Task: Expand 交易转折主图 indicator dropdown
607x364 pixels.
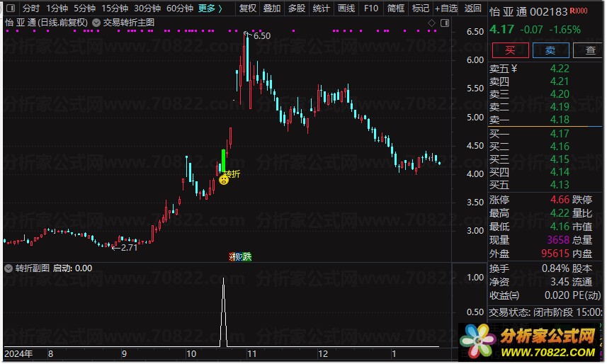Action: (x=96, y=23)
